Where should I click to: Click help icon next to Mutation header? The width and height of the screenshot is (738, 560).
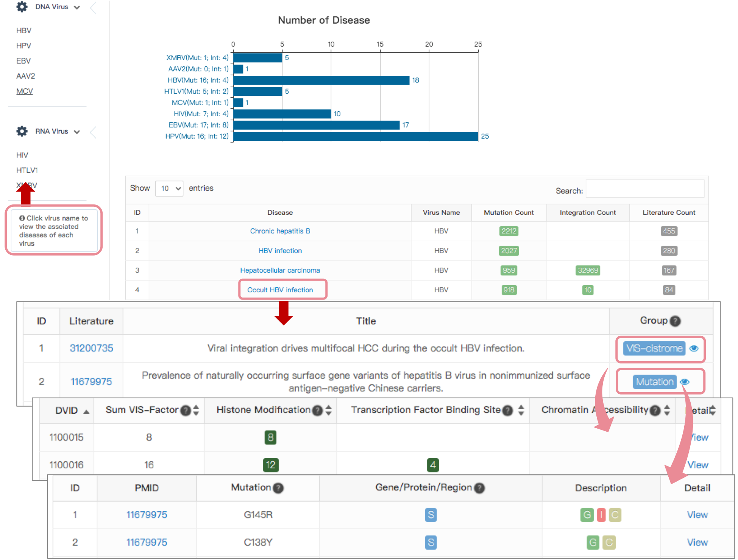tap(278, 488)
